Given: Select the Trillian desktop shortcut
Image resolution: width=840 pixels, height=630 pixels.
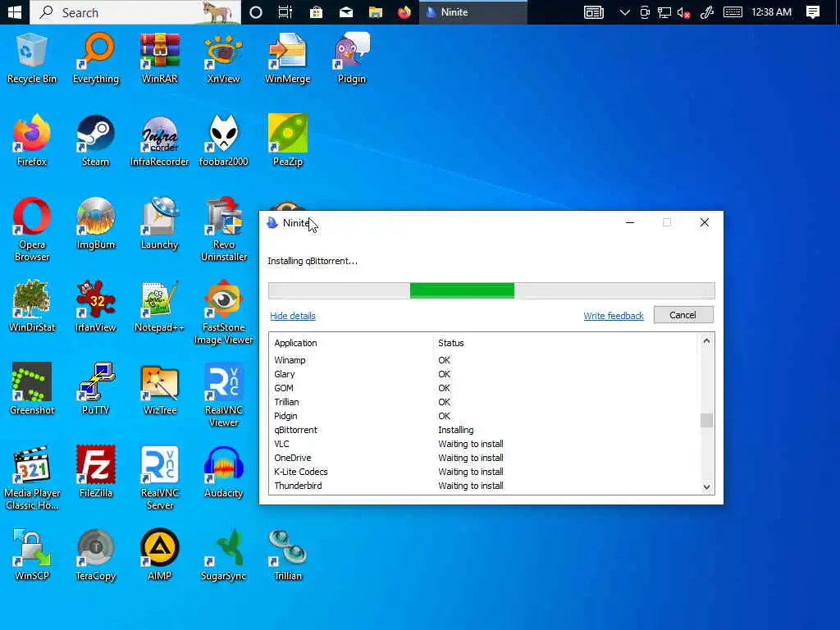Looking at the screenshot, I should click(288, 555).
